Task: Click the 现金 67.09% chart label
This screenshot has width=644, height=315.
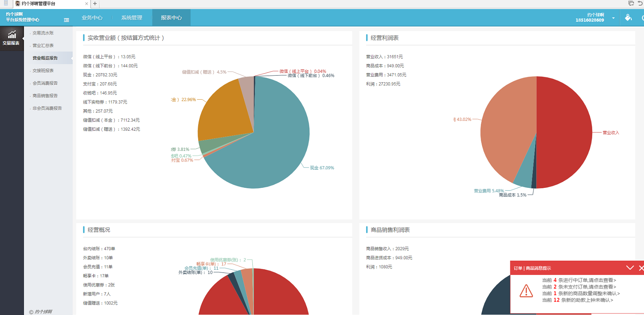Action: (x=322, y=168)
